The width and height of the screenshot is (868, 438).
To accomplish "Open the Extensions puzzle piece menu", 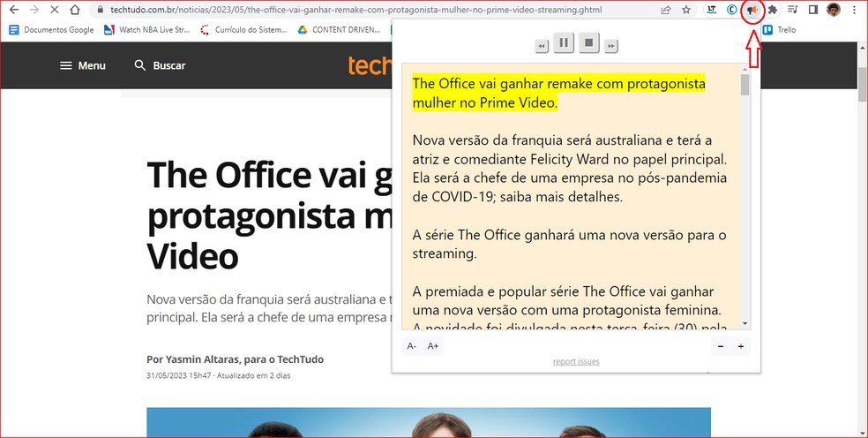I will point(772,10).
